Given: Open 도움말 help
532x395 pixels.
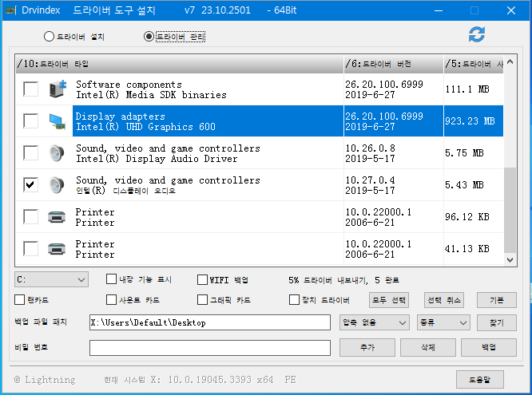Looking at the screenshot, I should pyautogui.click(x=480, y=379).
